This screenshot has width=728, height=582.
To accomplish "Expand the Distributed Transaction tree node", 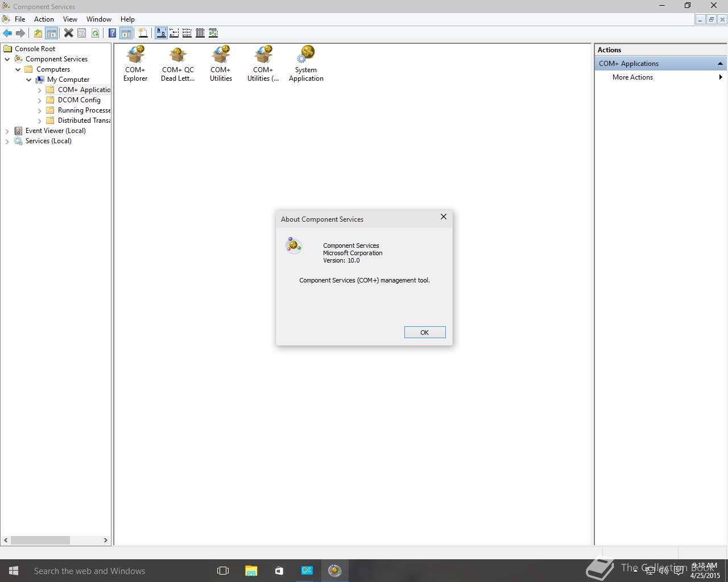I will (x=40, y=120).
